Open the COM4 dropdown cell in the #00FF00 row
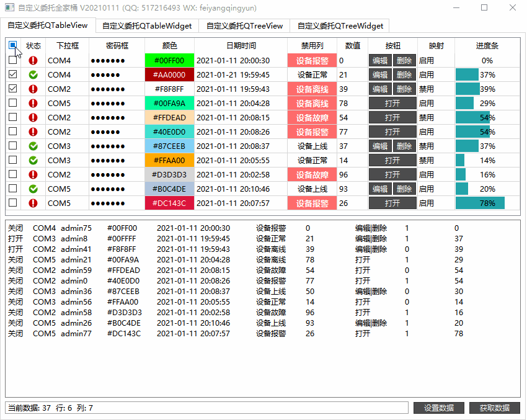Screen dimensions: 527x420 (x=67, y=61)
